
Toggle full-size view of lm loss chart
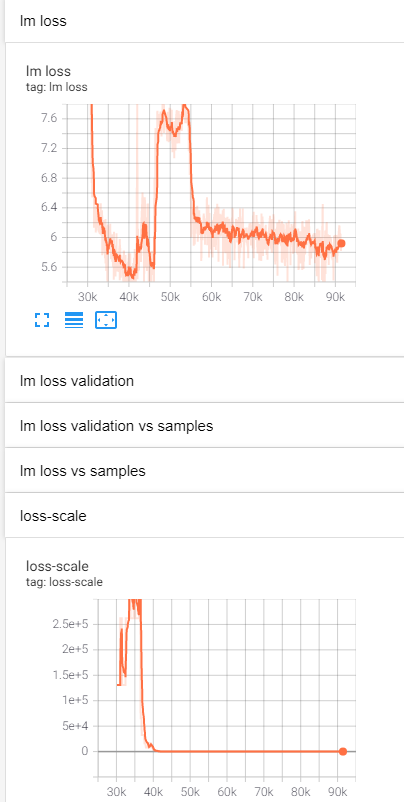42,321
